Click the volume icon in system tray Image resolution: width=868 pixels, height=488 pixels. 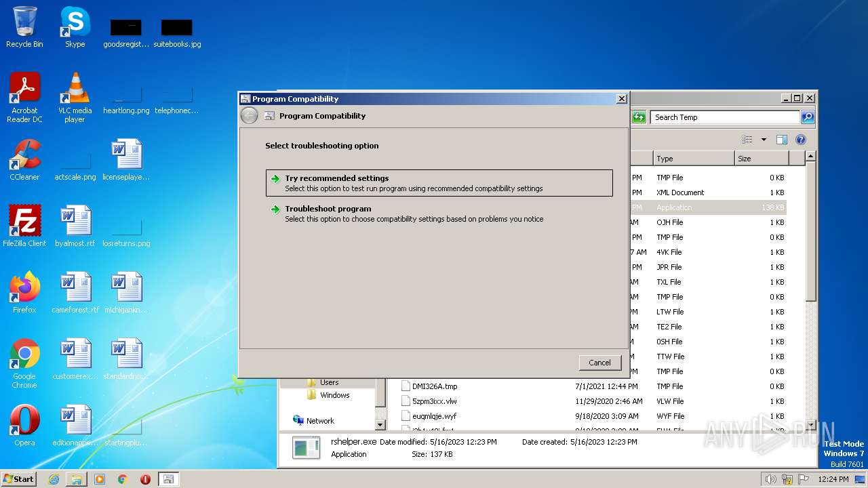770,479
